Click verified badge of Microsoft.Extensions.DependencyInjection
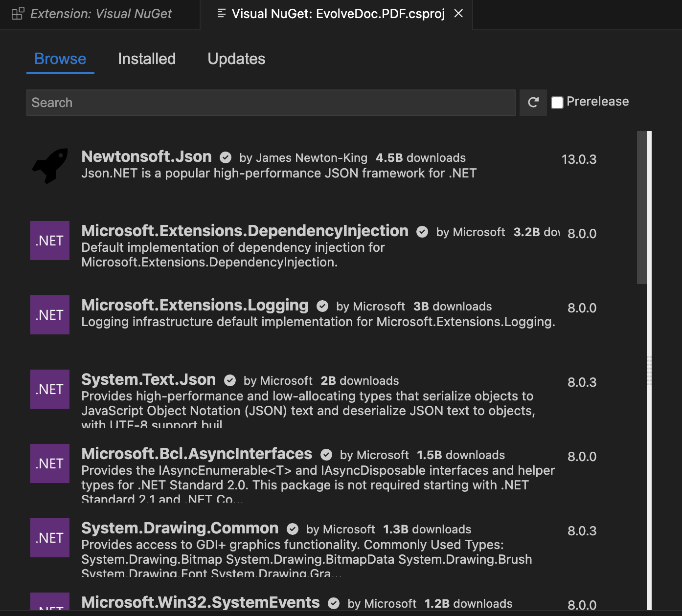 [x=422, y=232]
